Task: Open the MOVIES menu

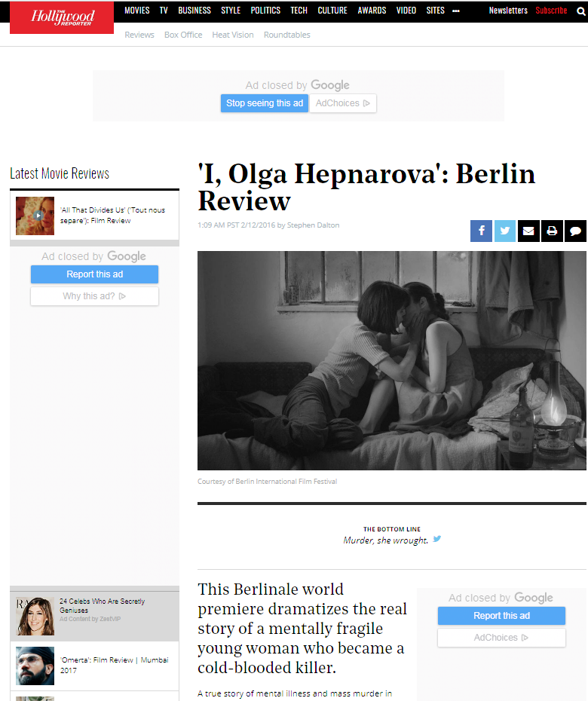Action: coord(137,11)
